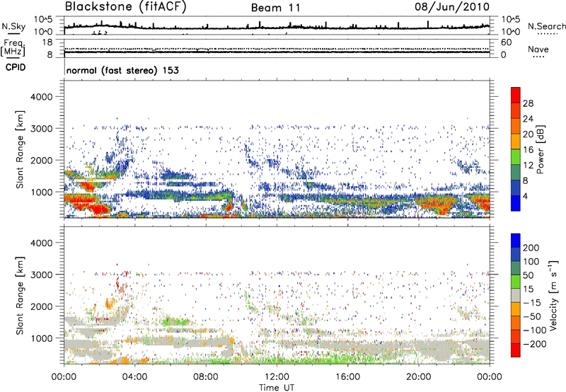The height and width of the screenshot is (392, 566).
Task: Pick the red top segment of power colorbar
Action: [x=516, y=95]
